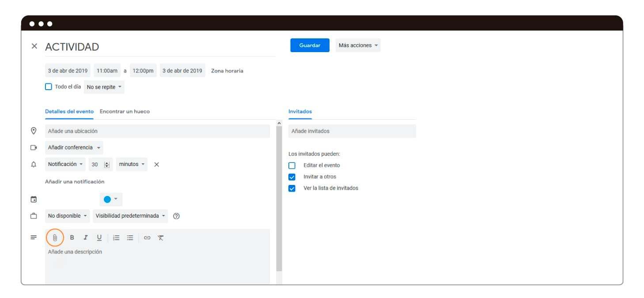
Task: Toggle bold formatting in description toolbar
Action: [x=72, y=238]
